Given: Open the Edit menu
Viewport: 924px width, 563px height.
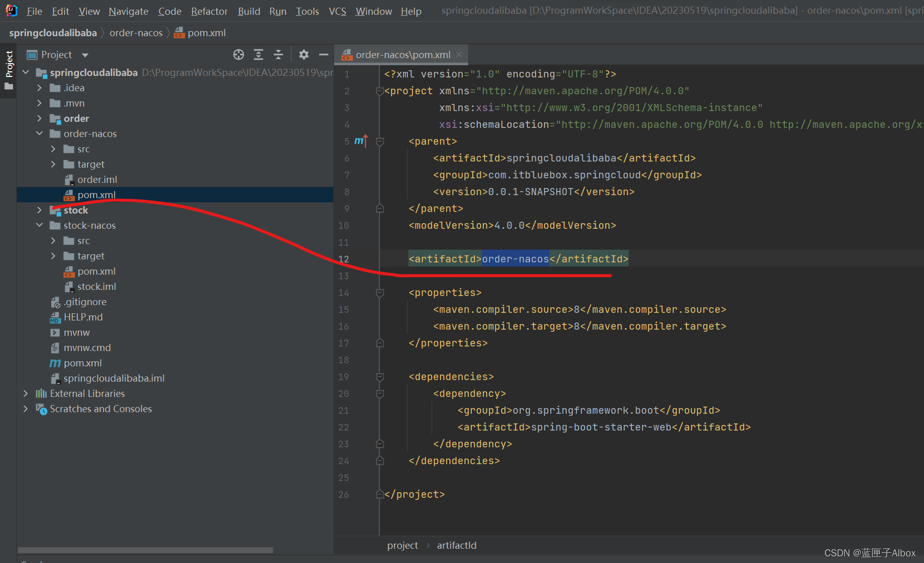Looking at the screenshot, I should pyautogui.click(x=60, y=11).
